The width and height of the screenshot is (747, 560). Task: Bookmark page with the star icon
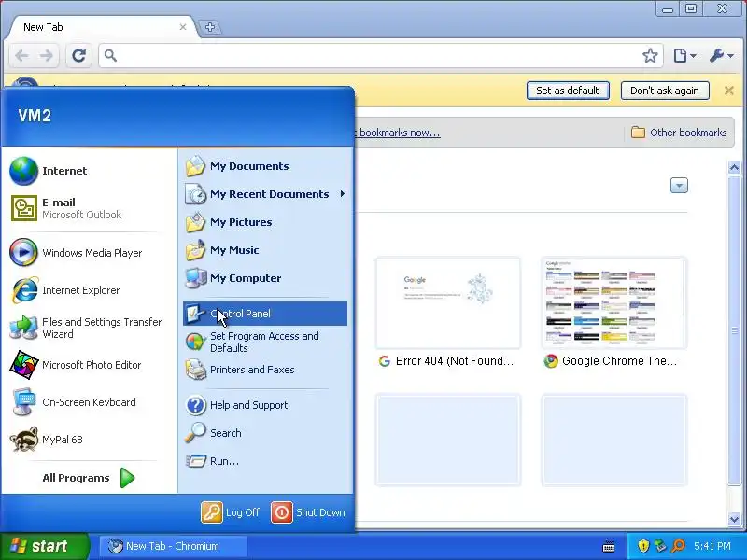(x=650, y=56)
